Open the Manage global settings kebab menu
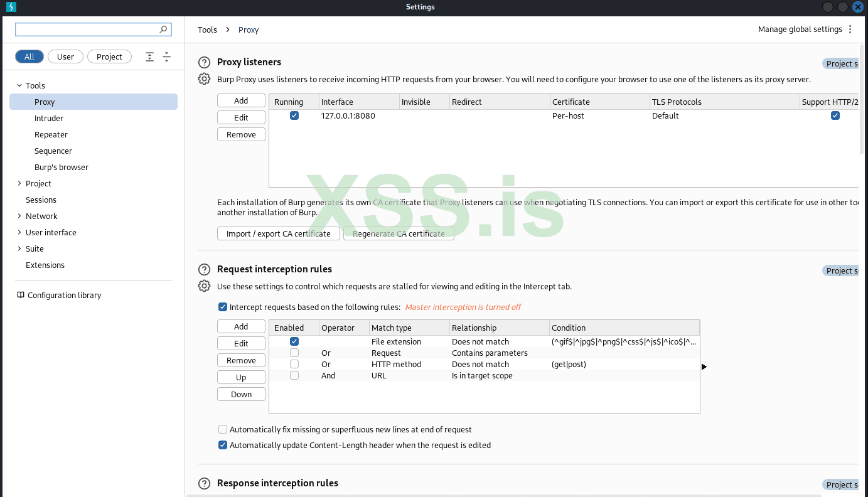The width and height of the screenshot is (868, 497). coord(850,29)
